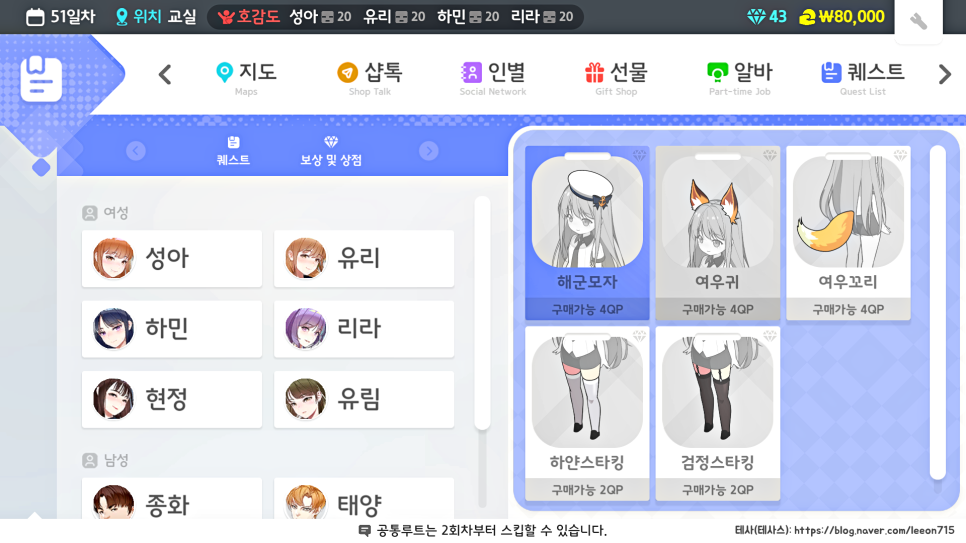Select the 검정스타킹 item card
Image resolution: width=966 pixels, height=543 pixels.
tap(718, 414)
